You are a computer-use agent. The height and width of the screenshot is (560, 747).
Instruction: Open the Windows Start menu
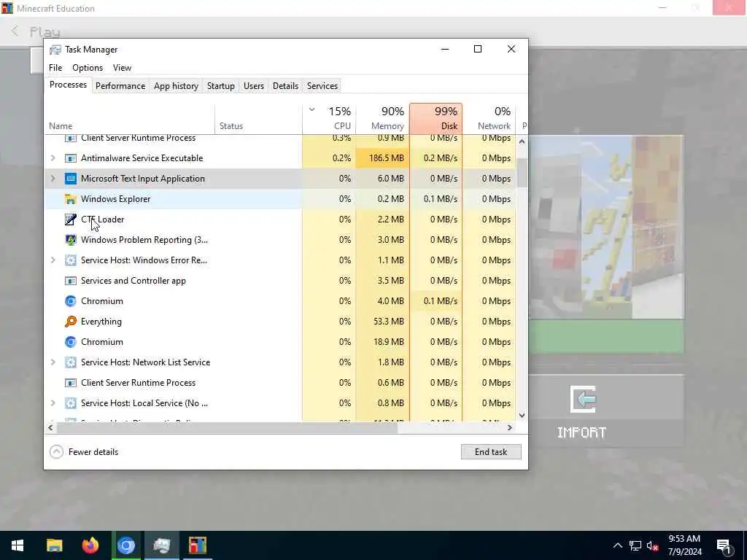(18, 545)
